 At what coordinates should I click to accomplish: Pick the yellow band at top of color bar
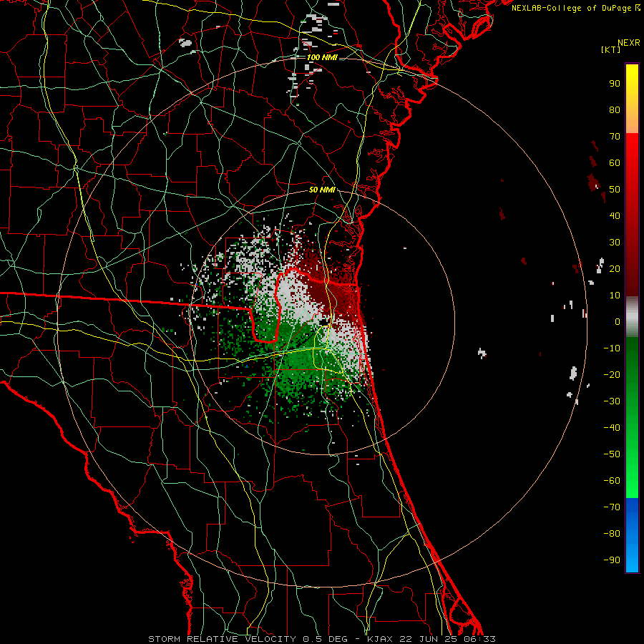pos(632,99)
